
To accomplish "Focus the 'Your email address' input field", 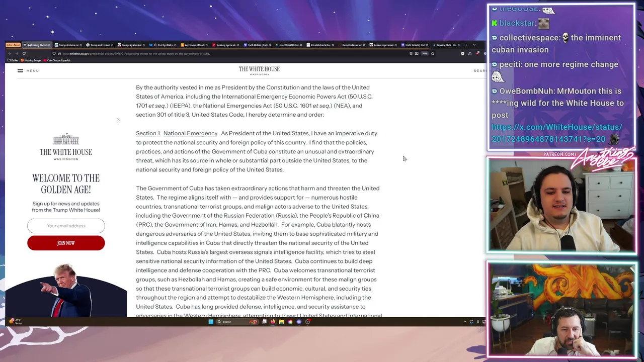I will (x=66, y=226).
